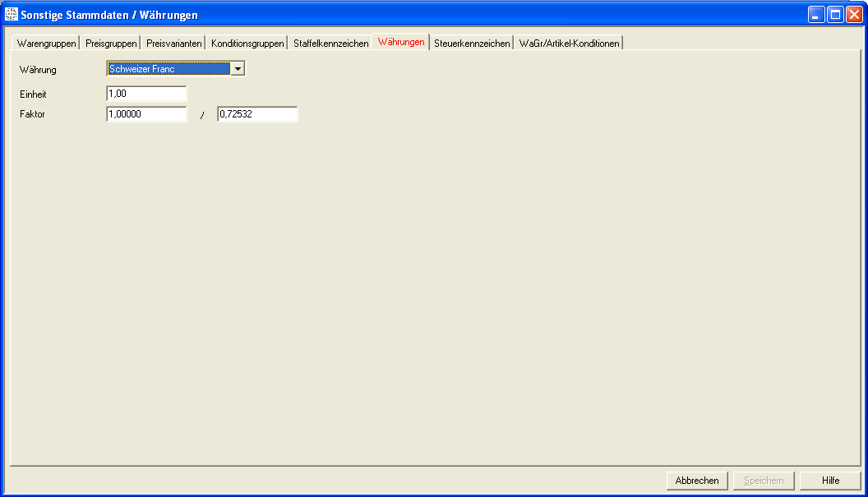Minimize the Sonstige Stammdaten window

[815, 15]
